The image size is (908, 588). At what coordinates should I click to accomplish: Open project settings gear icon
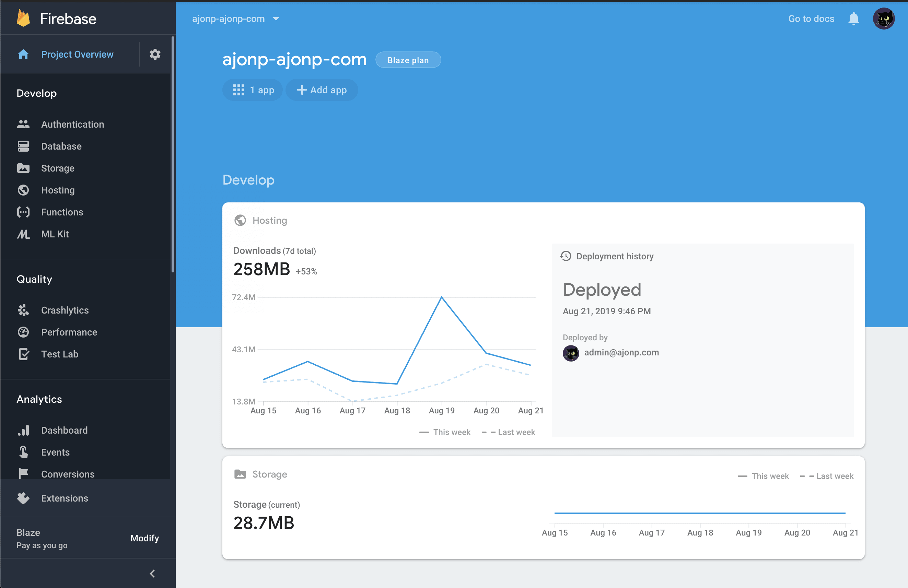155,54
